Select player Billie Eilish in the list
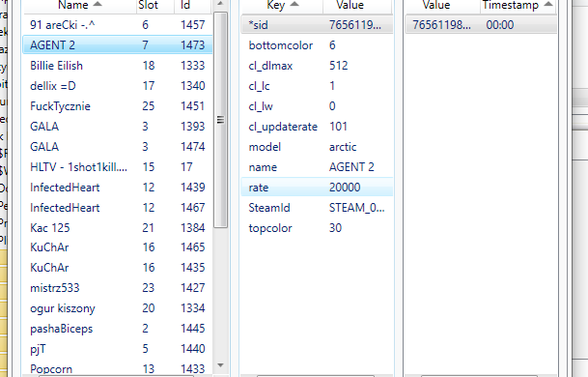 (118, 66)
